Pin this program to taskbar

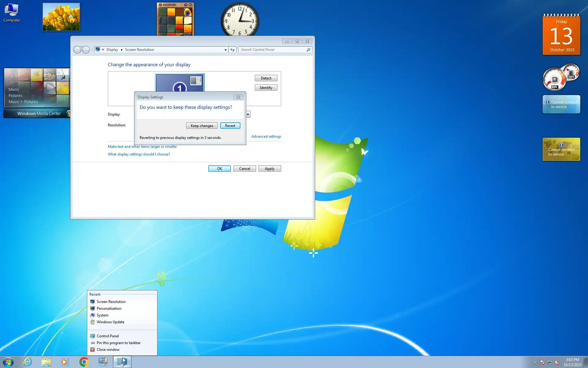(119, 343)
